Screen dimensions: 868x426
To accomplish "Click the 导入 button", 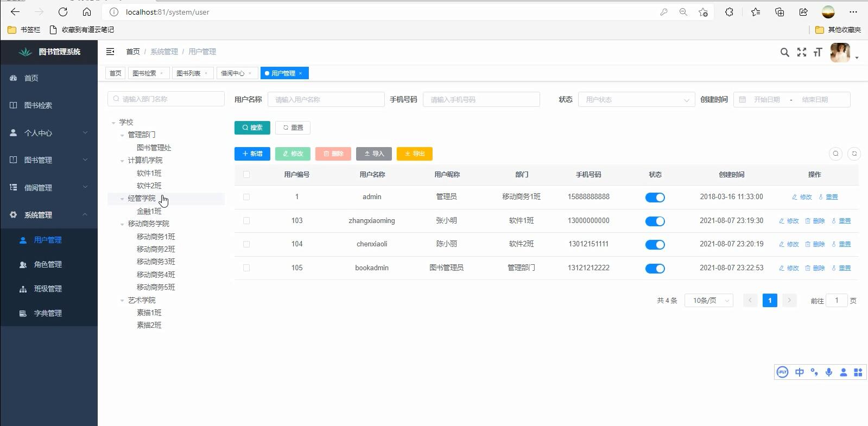I will point(374,154).
